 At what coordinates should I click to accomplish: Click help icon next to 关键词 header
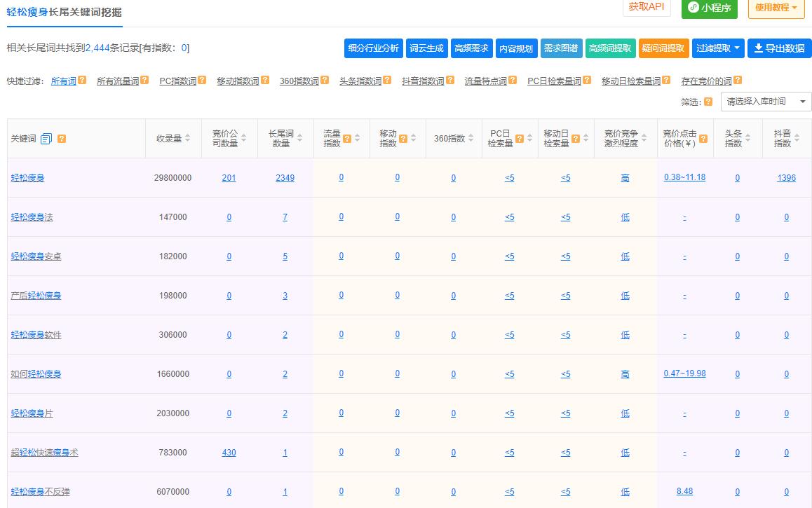coord(62,139)
